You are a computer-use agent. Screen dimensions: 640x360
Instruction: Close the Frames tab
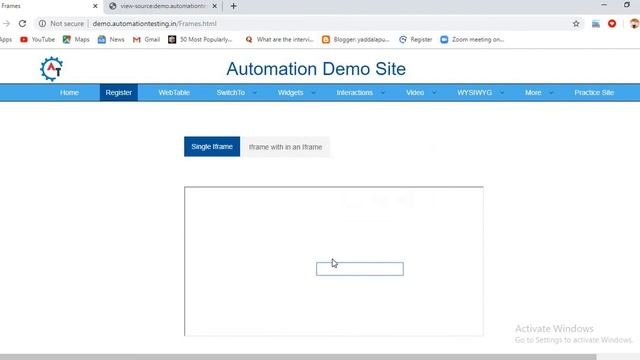tap(95, 6)
